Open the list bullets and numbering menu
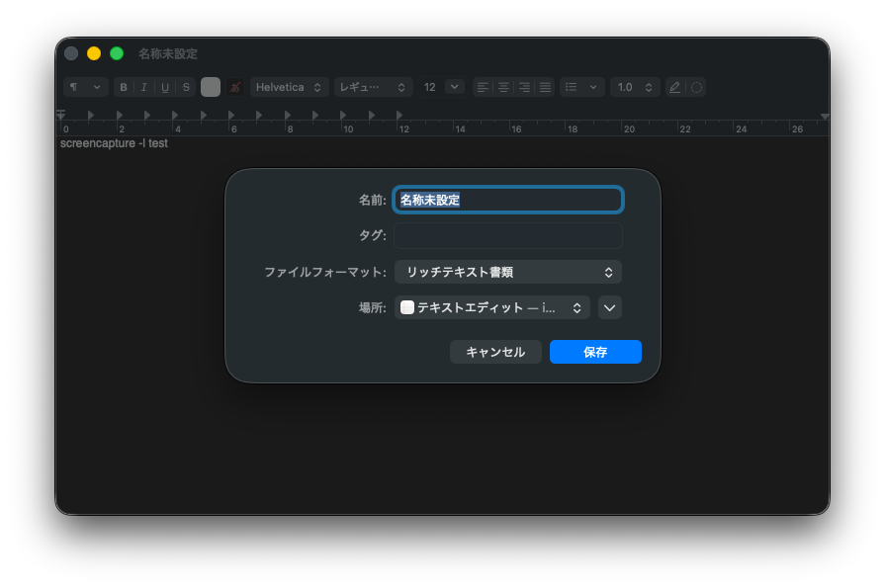 tap(581, 87)
